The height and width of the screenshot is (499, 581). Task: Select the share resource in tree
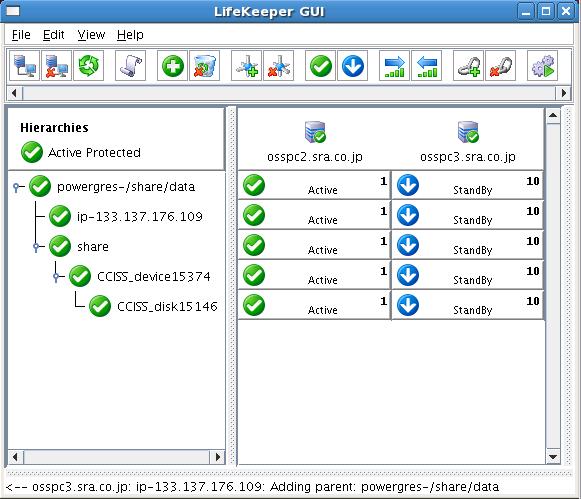[93, 246]
